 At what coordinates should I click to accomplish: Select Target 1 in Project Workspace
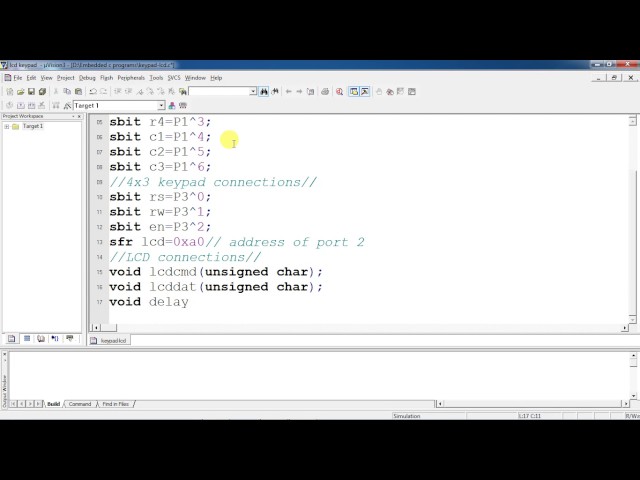coord(33,126)
